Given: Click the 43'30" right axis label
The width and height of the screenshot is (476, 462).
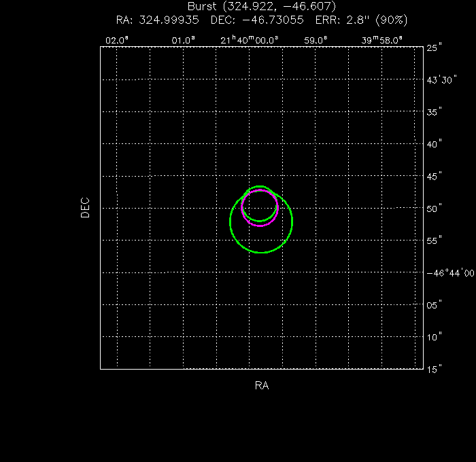Looking at the screenshot, I should click(x=441, y=80).
